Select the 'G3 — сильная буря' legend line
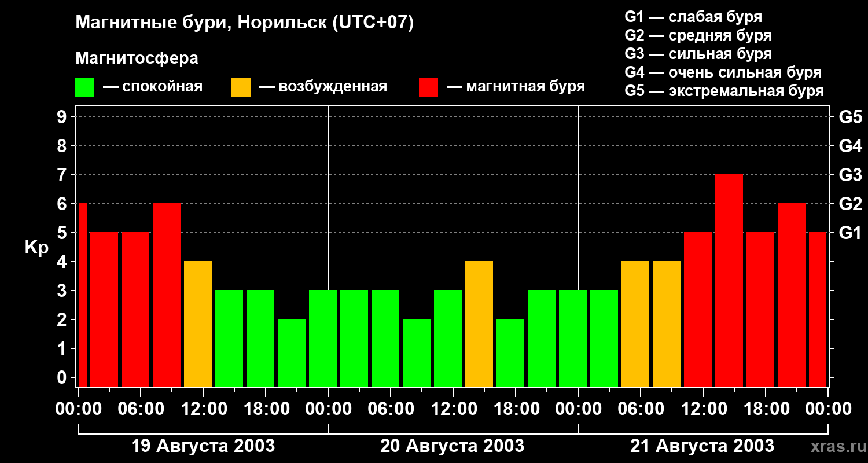Image resolution: width=868 pixels, height=463 pixels. pyautogui.click(x=698, y=54)
